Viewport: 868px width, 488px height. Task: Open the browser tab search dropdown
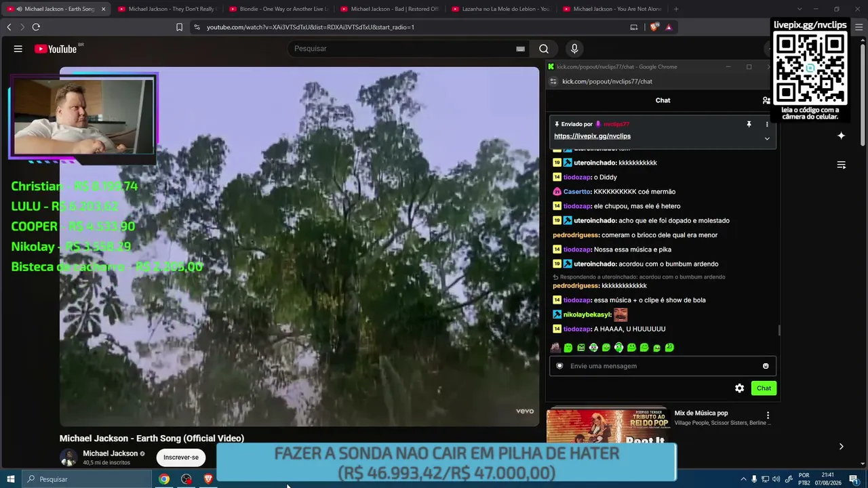point(799,9)
